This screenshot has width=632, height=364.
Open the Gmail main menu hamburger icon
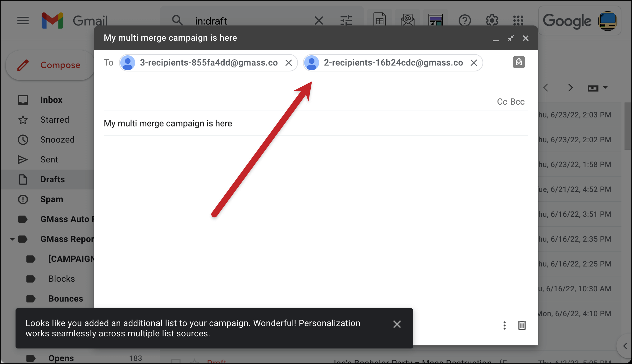[x=23, y=21]
